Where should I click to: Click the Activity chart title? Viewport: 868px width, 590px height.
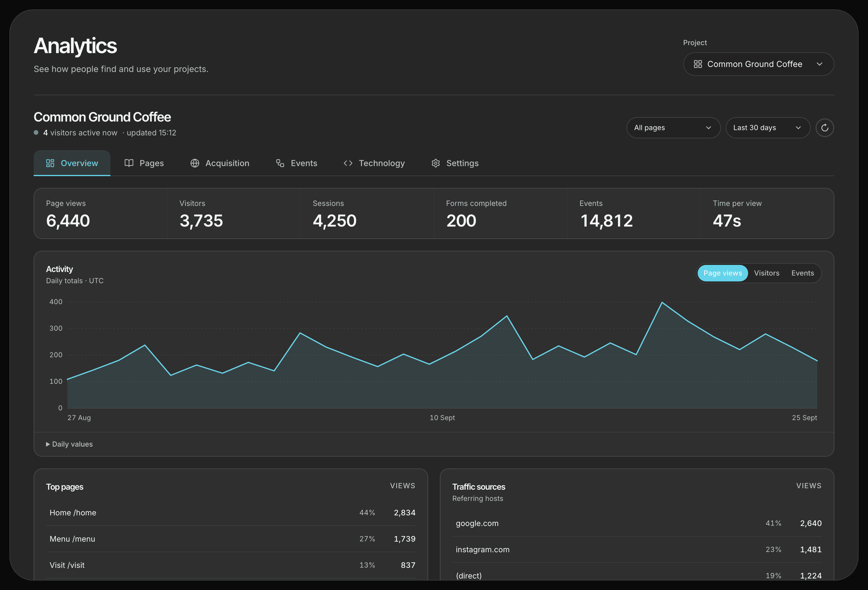coord(59,269)
